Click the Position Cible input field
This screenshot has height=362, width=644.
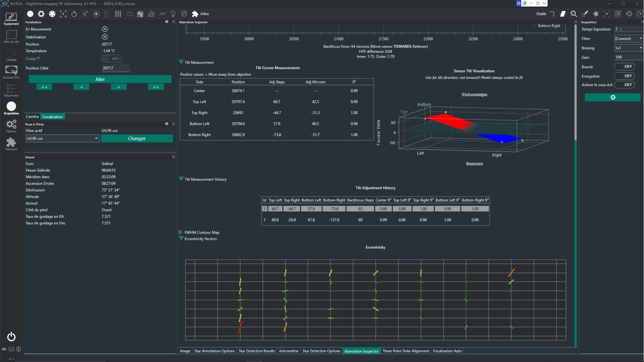(x=116, y=68)
